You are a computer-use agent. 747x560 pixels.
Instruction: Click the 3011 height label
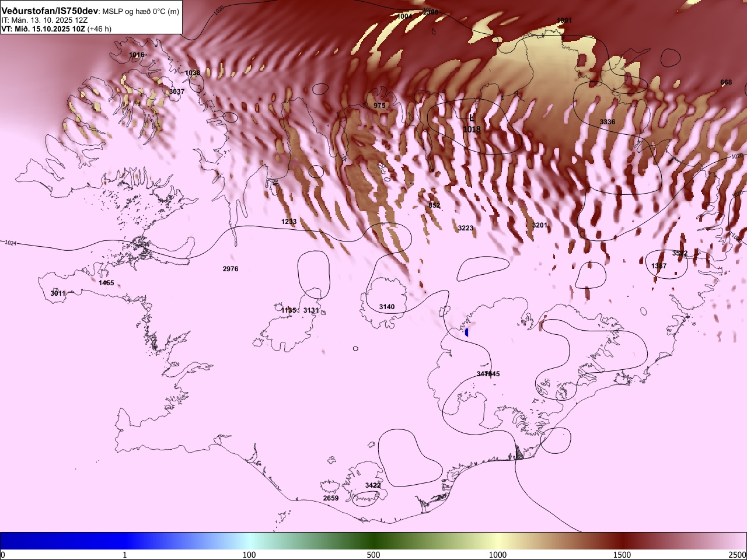pos(58,293)
